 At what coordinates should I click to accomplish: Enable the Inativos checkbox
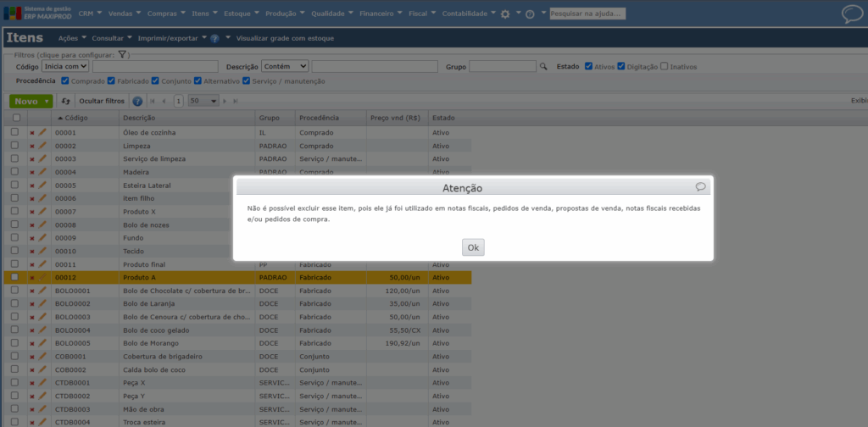point(664,66)
